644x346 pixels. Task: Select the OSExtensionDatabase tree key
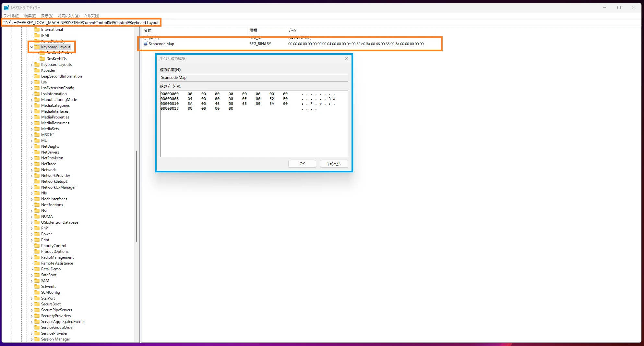60,222
